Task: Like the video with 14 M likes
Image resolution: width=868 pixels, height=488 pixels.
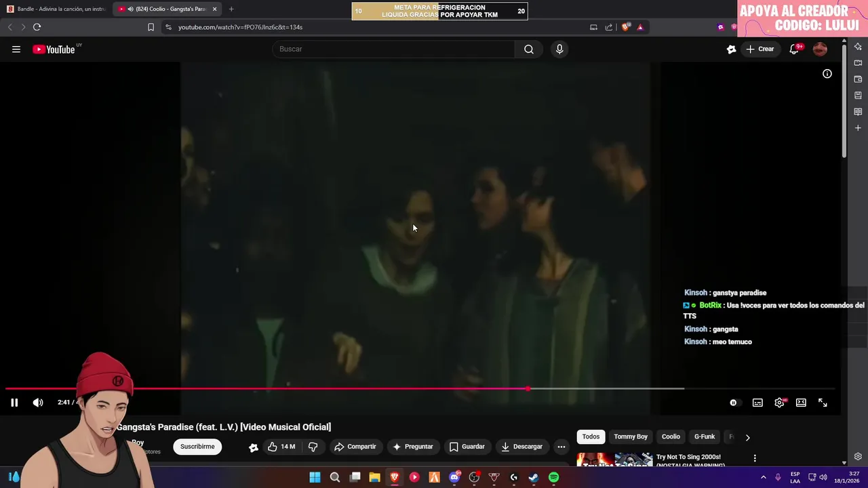Action: point(281,447)
